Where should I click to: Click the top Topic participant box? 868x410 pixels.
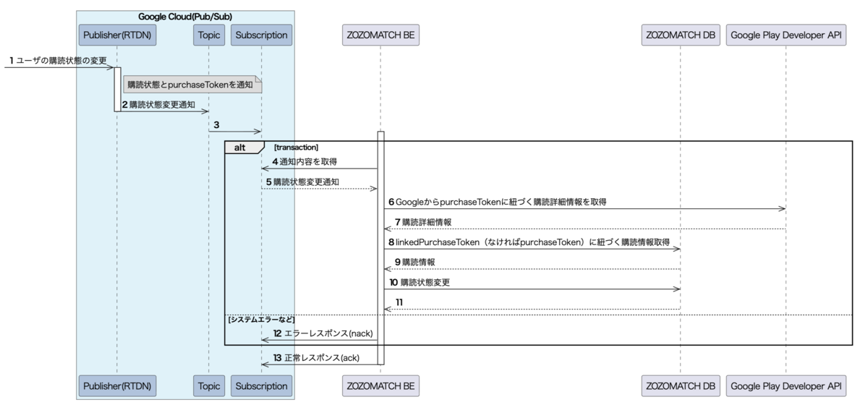tap(209, 34)
